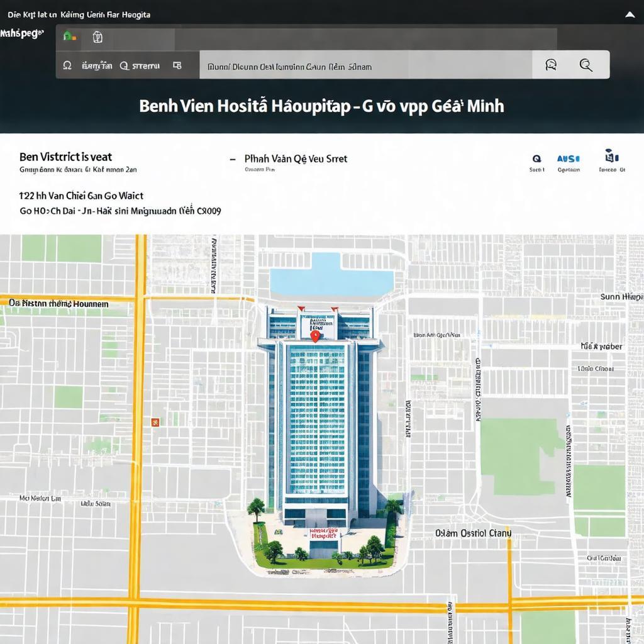
Task: Click the small orange map marker
Action: click(x=155, y=422)
